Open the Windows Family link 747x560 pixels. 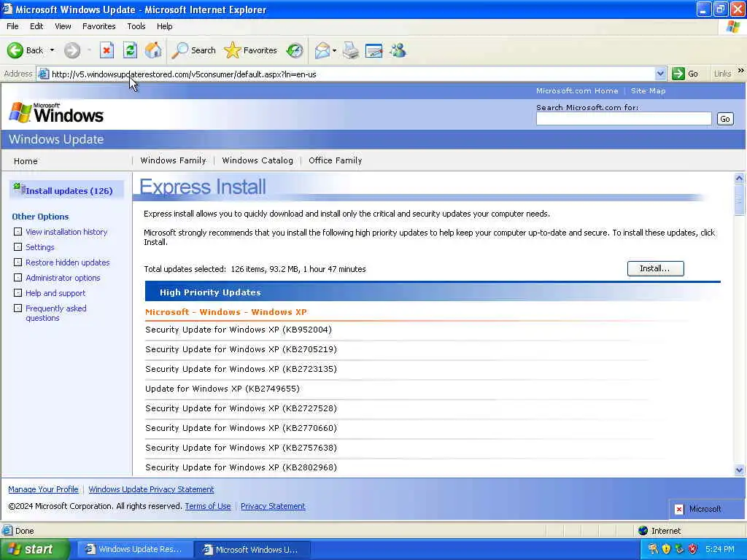[x=174, y=160]
